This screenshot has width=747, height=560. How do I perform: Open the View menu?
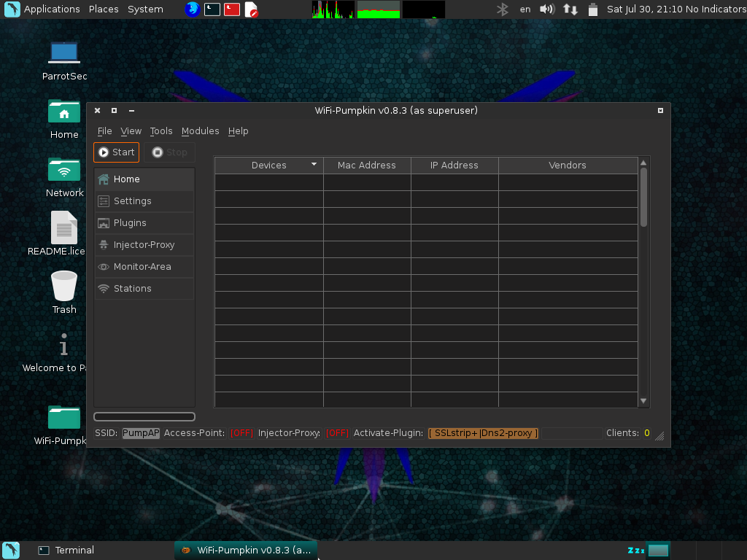point(131,131)
